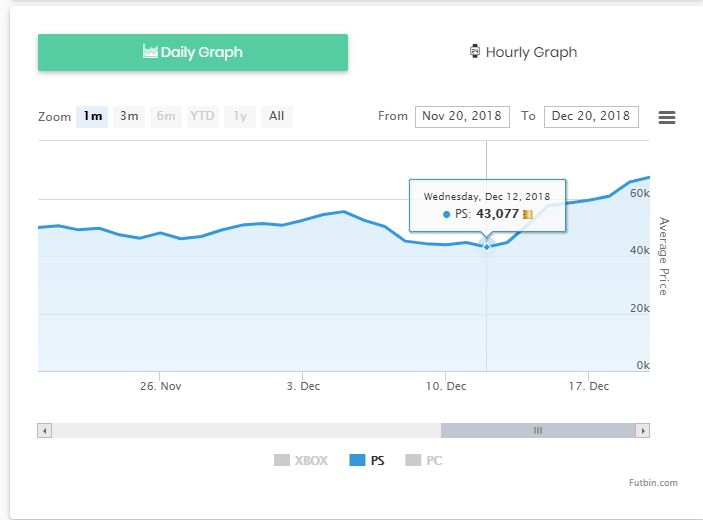703x520 pixels.
Task: Click the scrollbar left arrow
Action: [44, 431]
